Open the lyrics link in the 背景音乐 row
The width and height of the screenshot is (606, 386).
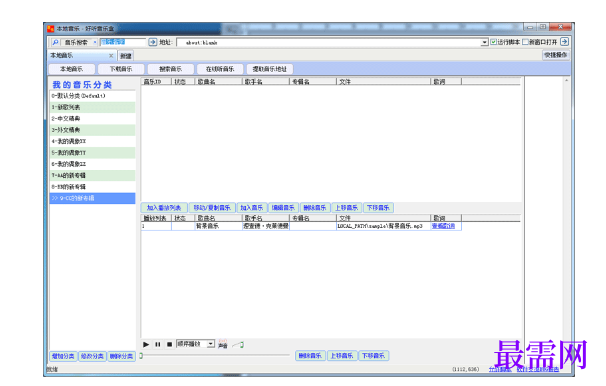point(443,226)
